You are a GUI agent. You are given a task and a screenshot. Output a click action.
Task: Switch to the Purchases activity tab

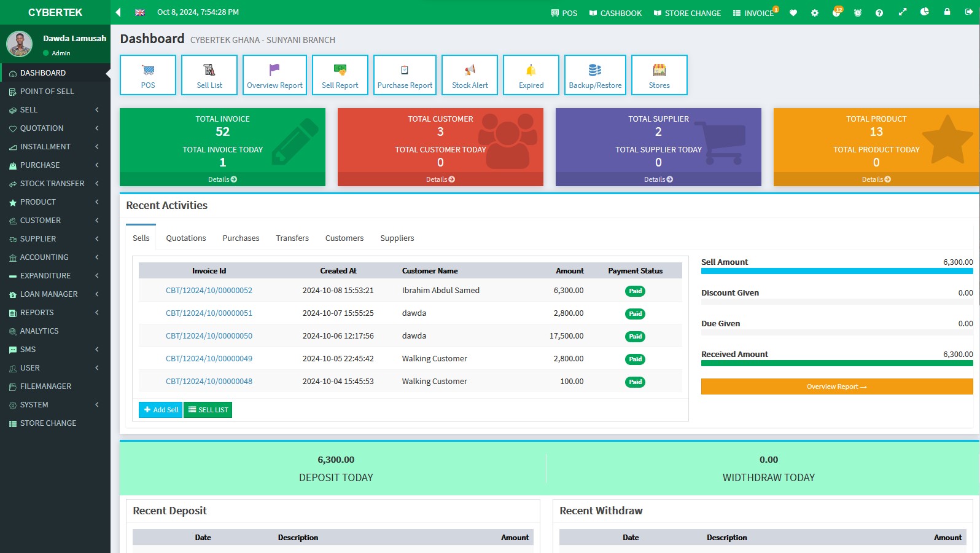point(241,238)
